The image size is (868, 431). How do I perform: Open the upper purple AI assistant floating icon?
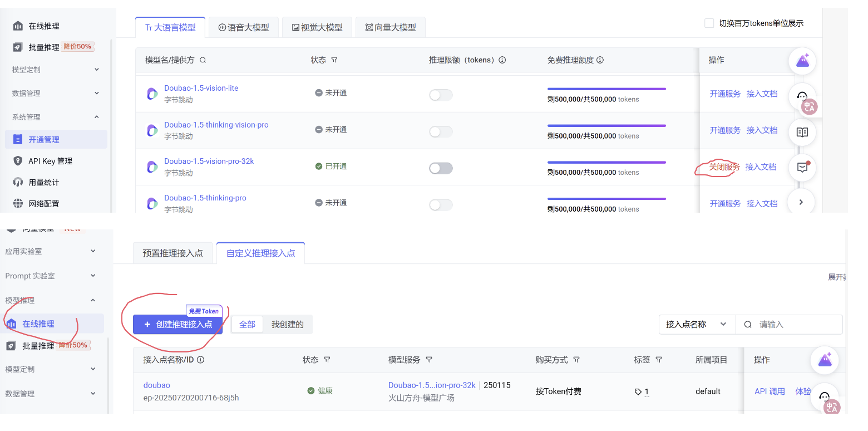(x=802, y=61)
